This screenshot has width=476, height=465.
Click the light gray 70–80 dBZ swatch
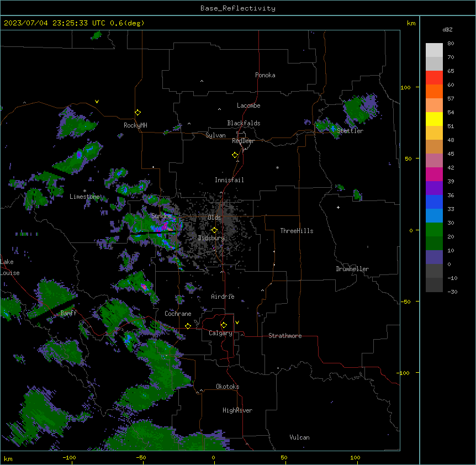point(434,50)
